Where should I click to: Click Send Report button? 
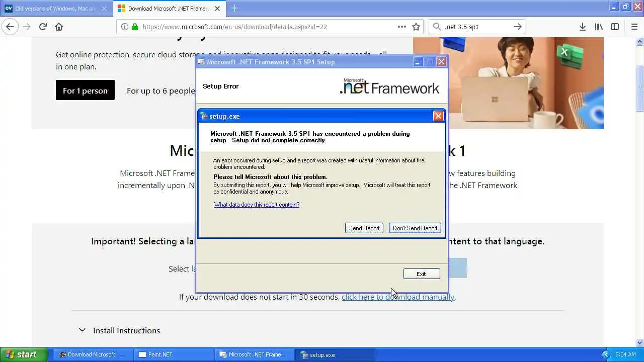[364, 228]
